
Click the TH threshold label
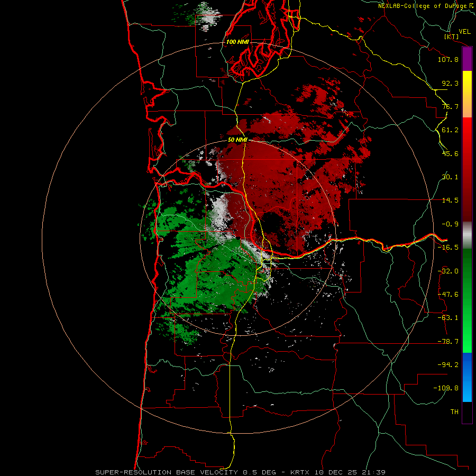[454, 412]
